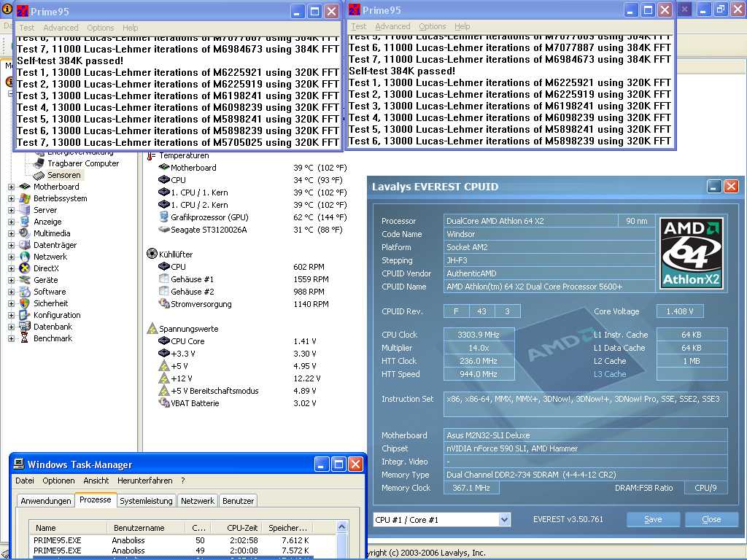This screenshot has width=747, height=560.
Task: Select the Konfiguration icon
Action: [25, 315]
